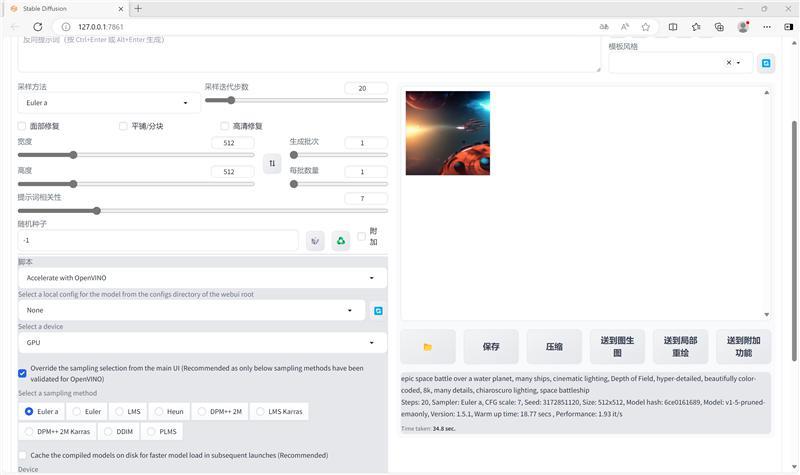Open output folder with folder icon
The height and width of the screenshot is (475, 800).
tap(428, 347)
